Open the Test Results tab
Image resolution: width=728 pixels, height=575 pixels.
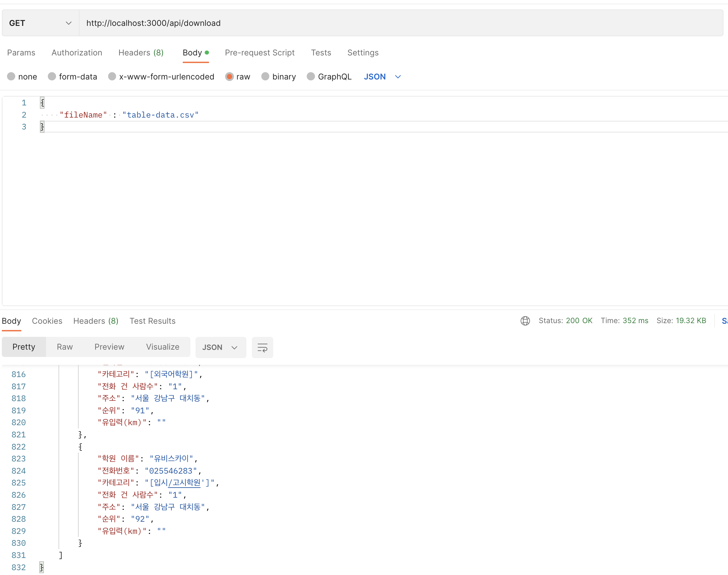[153, 320]
